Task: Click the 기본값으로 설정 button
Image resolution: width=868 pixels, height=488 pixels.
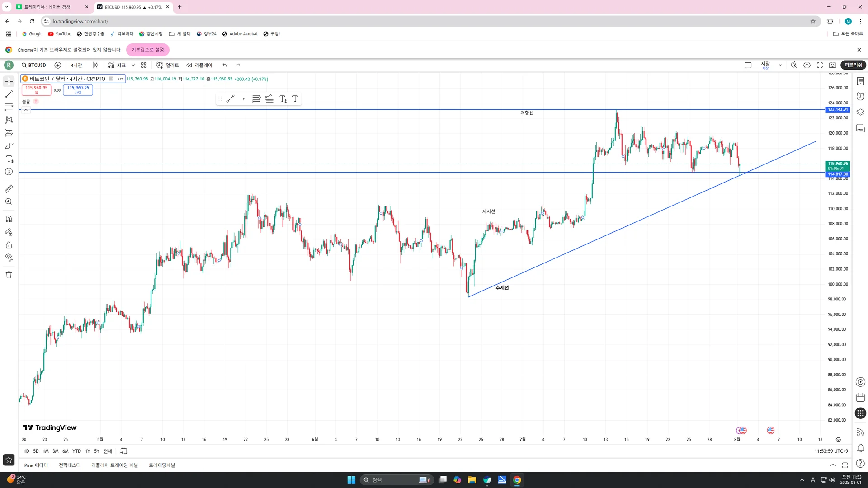Action: coord(148,50)
